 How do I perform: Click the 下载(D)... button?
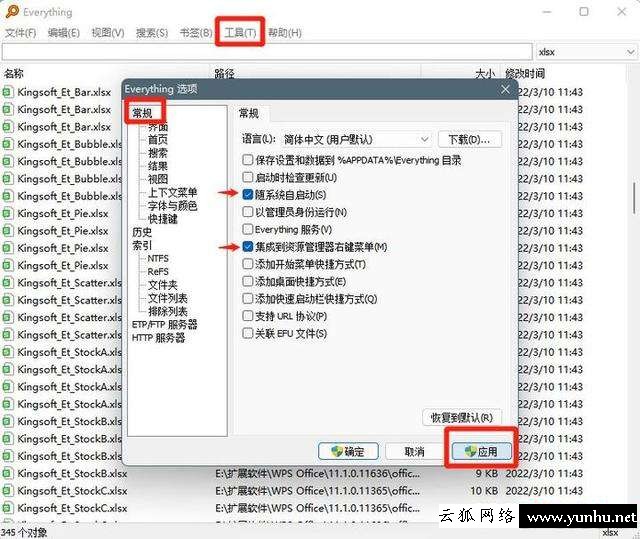coord(469,140)
